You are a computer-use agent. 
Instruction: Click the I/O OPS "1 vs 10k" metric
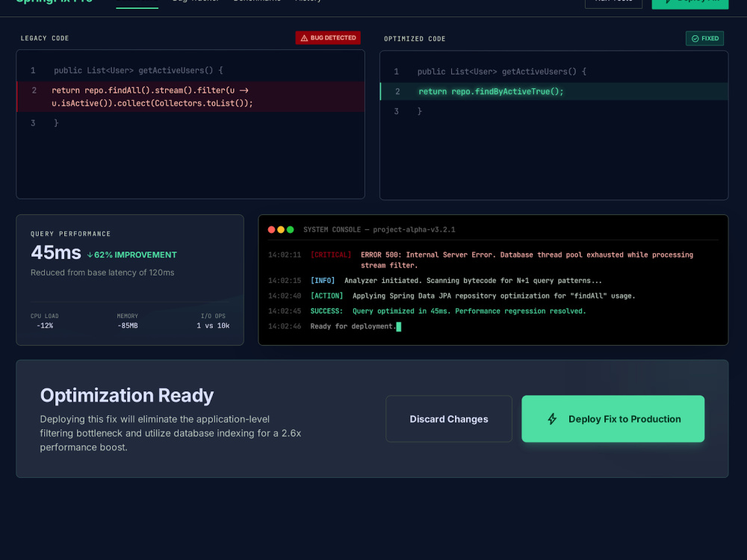(x=213, y=321)
